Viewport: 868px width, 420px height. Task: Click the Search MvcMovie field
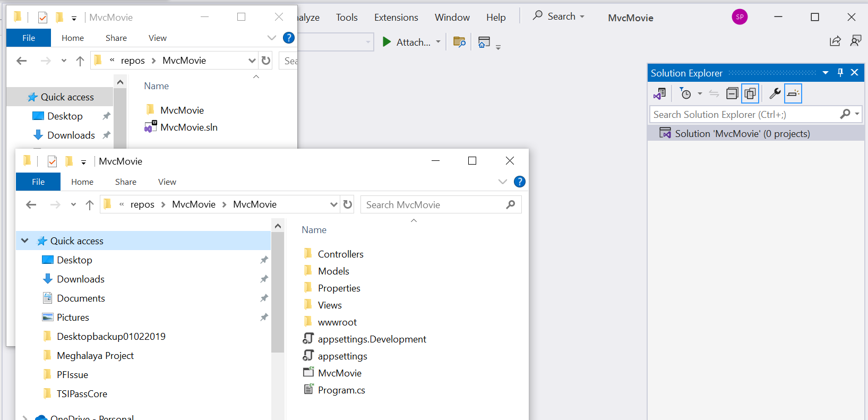coord(441,204)
